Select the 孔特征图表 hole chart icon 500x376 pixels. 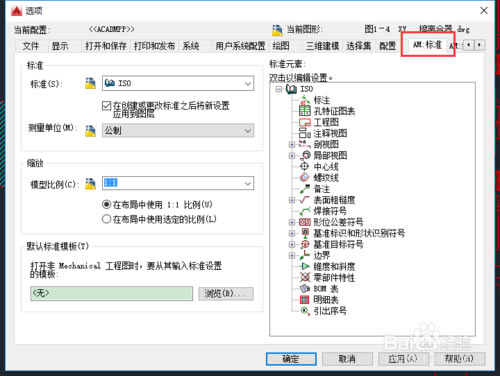[x=305, y=111]
